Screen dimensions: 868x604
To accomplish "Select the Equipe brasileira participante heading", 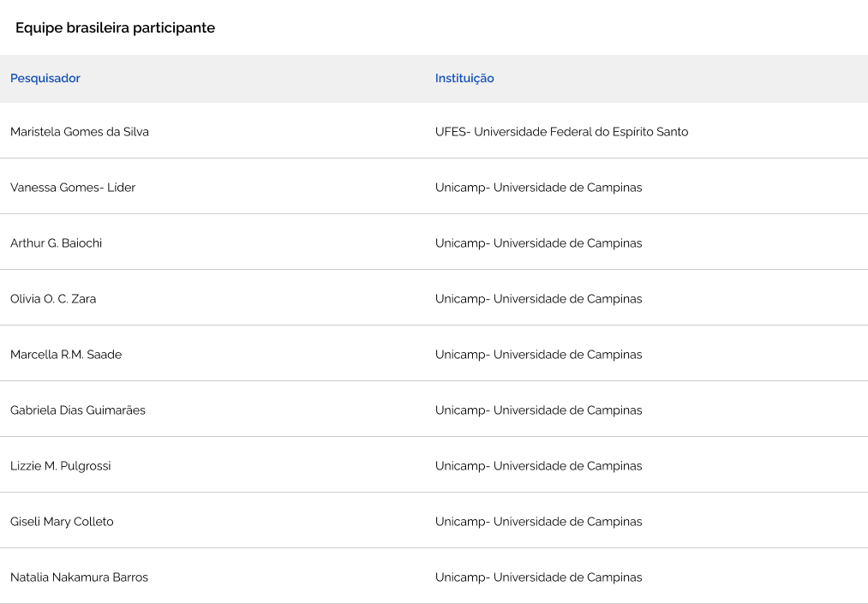I will pos(115,28).
